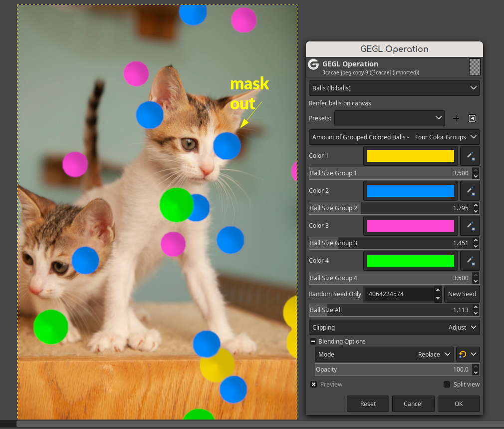Screen dimensions: 504x429
Task: Pick Color 4 with eyedropper icon
Action: click(x=470, y=261)
